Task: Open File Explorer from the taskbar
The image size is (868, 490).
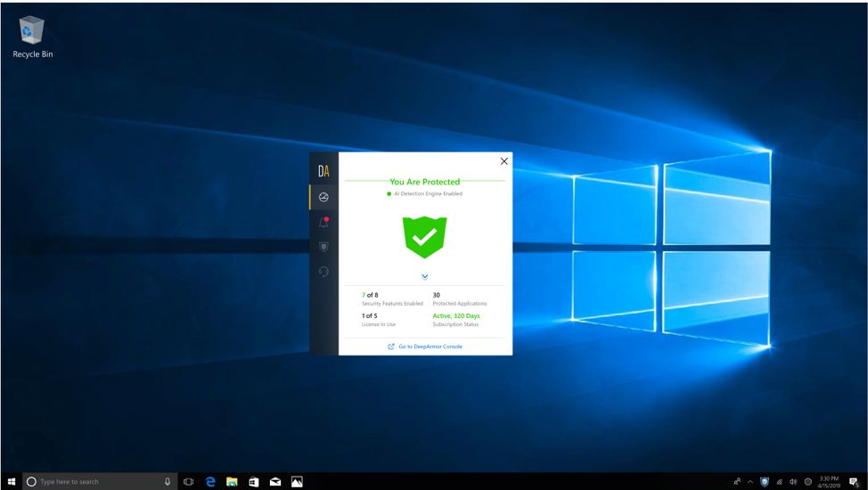Action: pyautogui.click(x=232, y=482)
